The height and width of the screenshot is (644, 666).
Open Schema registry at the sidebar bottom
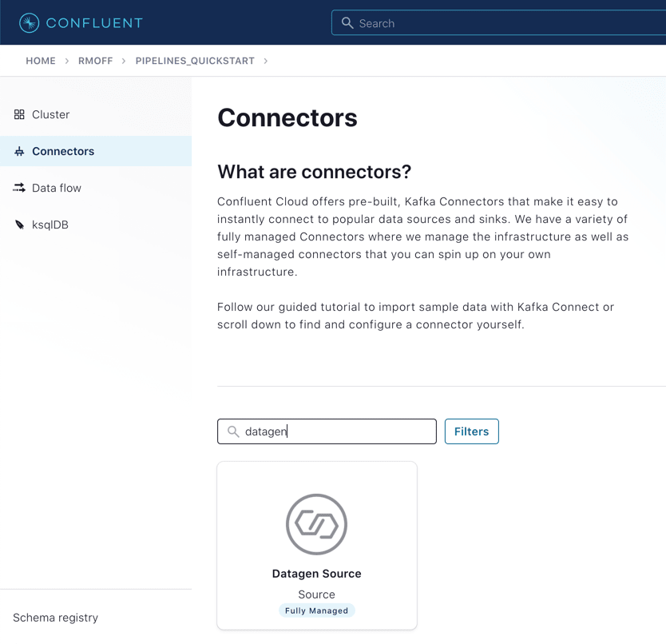coord(55,617)
